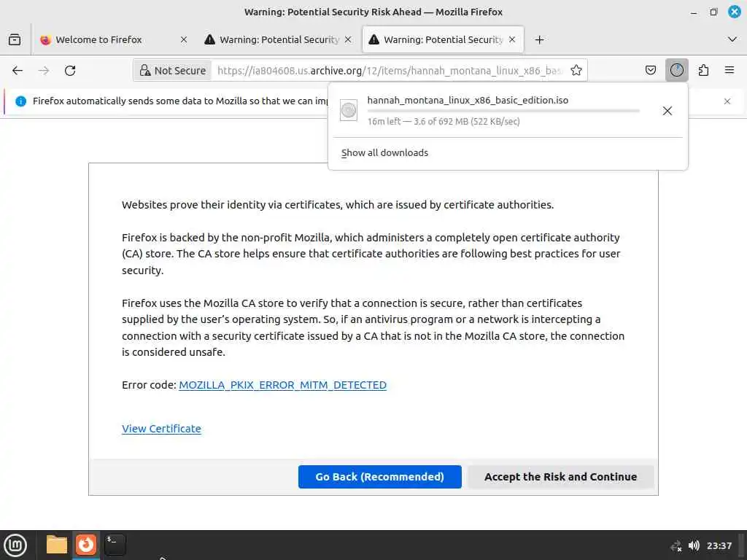Open the Firefox application hamburger menu
This screenshot has width=747, height=560.
[729, 71]
